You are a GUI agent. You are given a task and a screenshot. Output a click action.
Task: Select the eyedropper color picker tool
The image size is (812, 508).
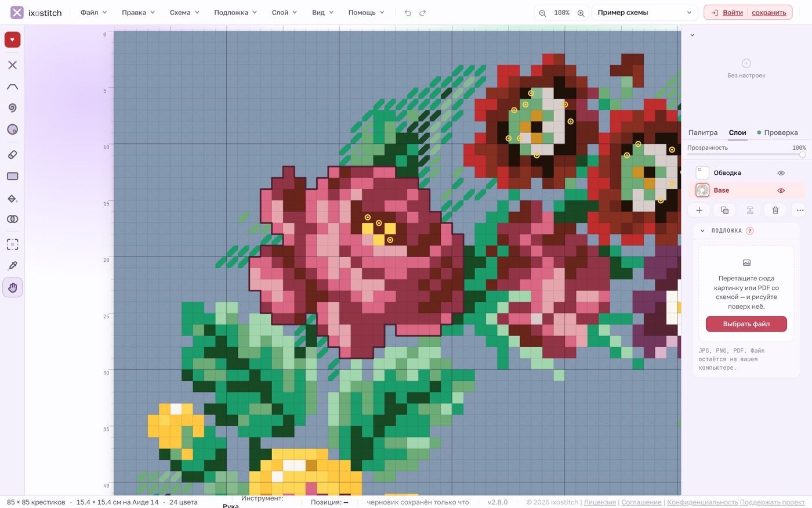tap(12, 265)
